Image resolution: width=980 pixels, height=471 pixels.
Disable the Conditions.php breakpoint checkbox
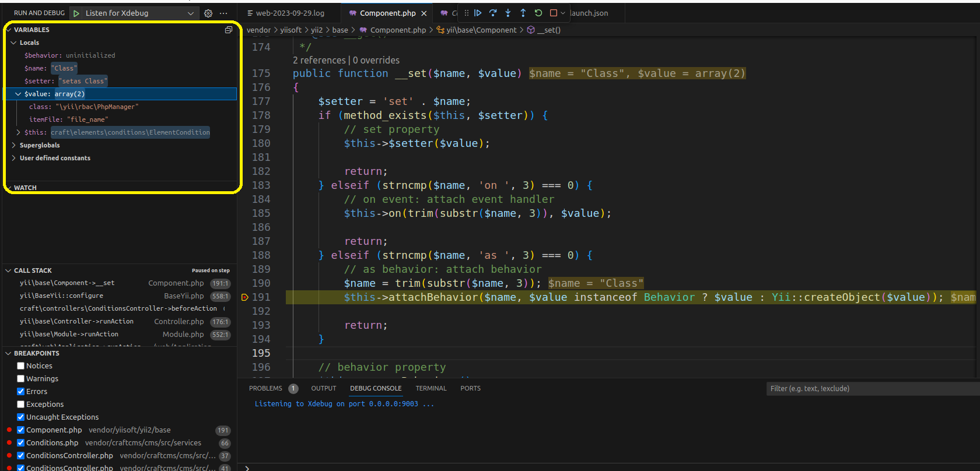[21, 442]
